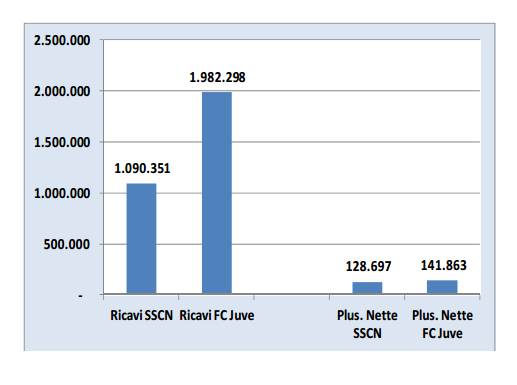Select the 1.000.000 axis value

[62, 194]
